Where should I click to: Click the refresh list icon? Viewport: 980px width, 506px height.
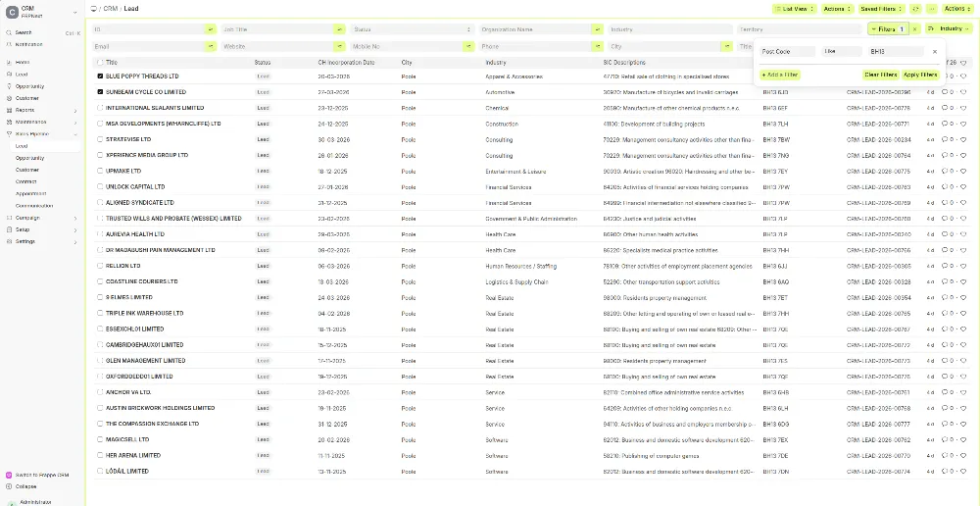[914, 9]
